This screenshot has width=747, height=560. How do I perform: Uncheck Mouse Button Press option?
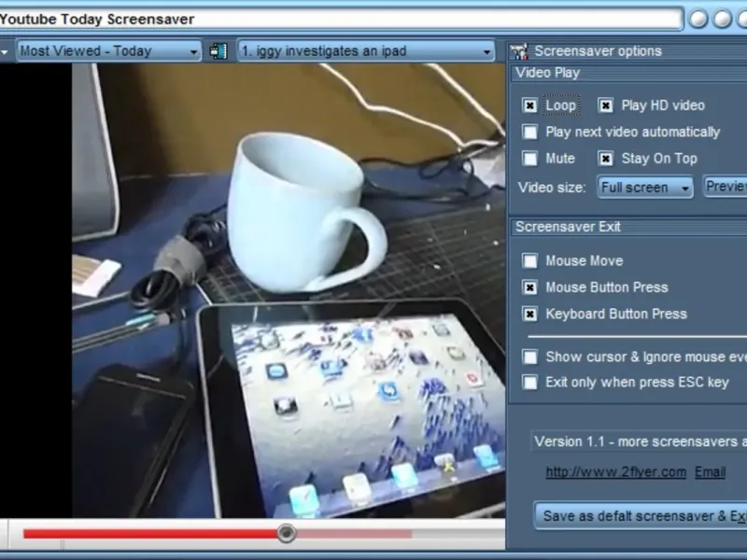pyautogui.click(x=529, y=287)
